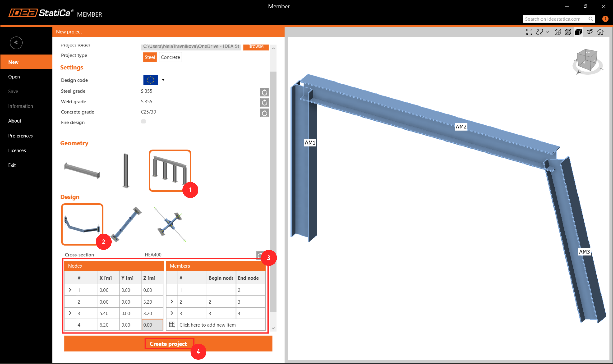Enable the Fire design checkbox
This screenshot has width=613, height=364.
click(143, 122)
